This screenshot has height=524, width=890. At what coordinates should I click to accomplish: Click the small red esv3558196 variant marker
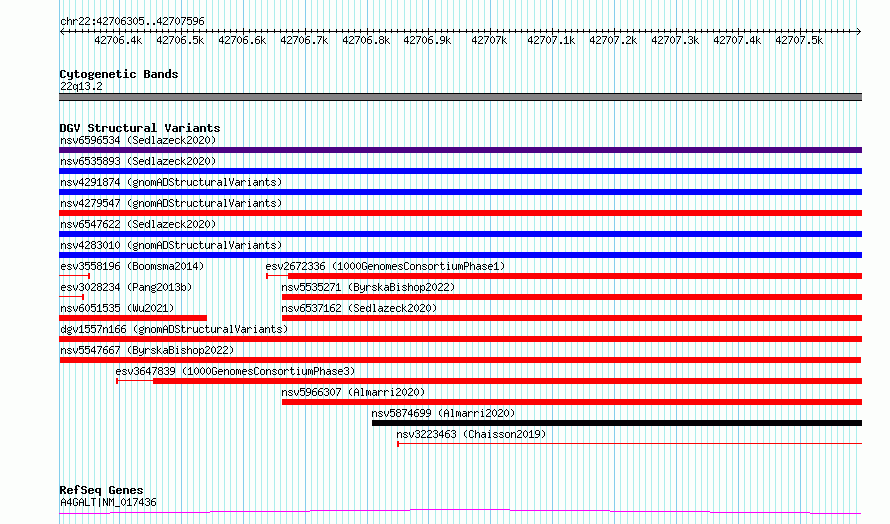(74, 276)
